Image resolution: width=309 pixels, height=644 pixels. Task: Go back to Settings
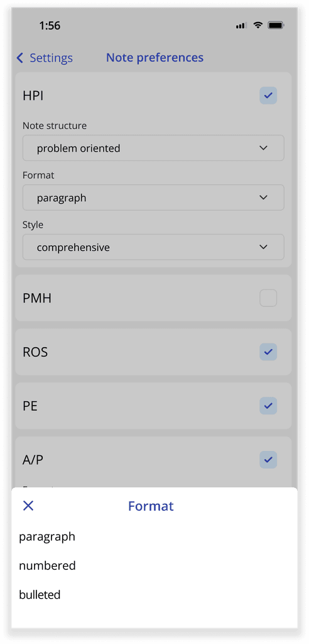45,58
